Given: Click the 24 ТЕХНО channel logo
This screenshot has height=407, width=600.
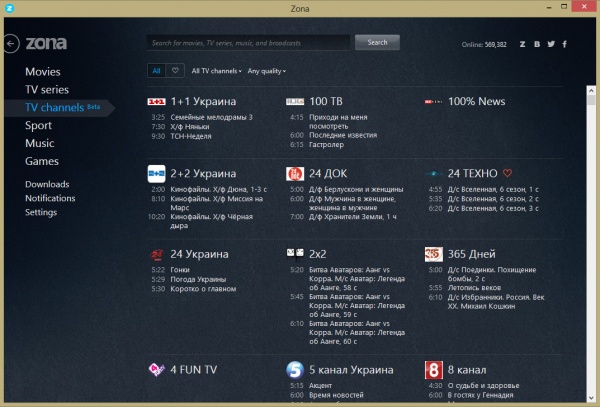Looking at the screenshot, I should point(434,174).
